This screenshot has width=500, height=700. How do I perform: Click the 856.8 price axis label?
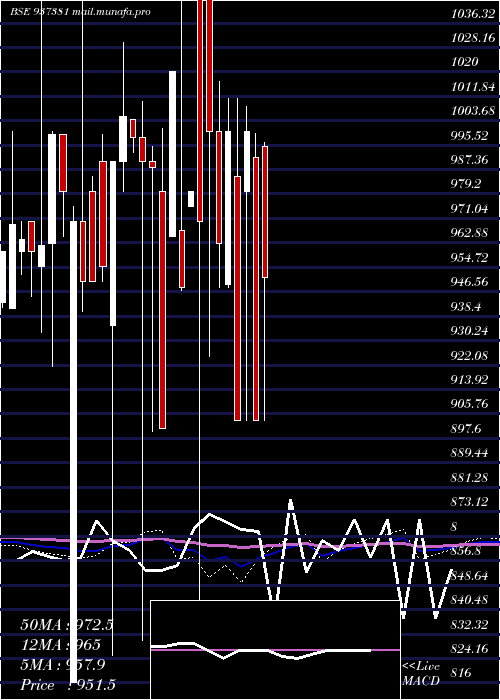pyautogui.click(x=466, y=551)
